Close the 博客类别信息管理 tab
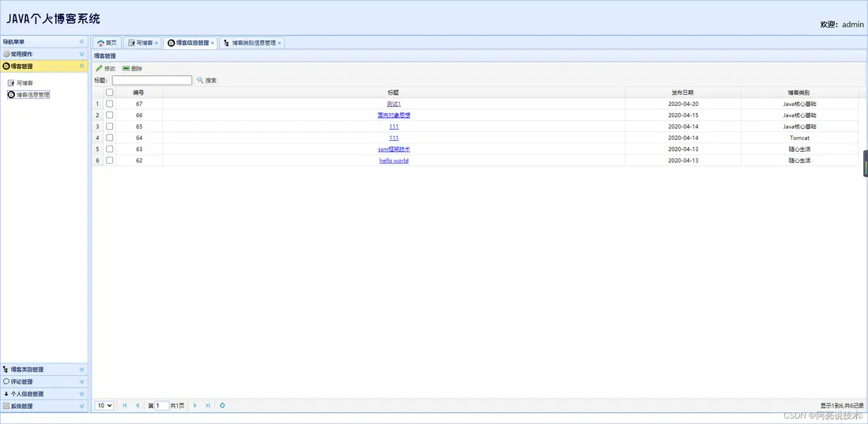868x424 pixels. pyautogui.click(x=279, y=43)
